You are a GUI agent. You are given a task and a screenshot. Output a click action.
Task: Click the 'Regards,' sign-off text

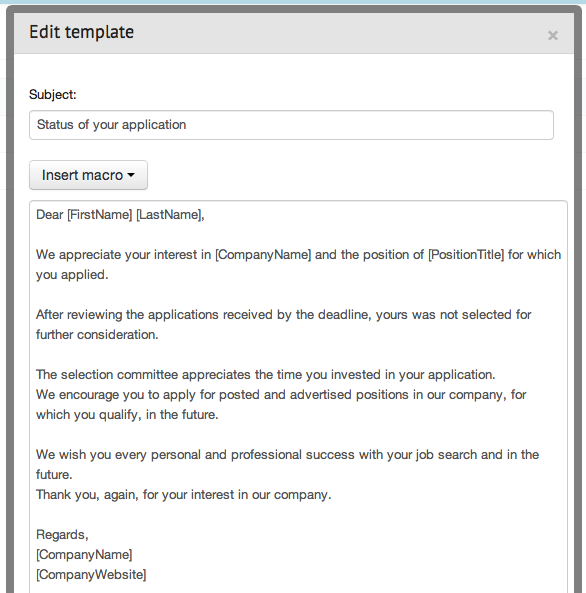pos(62,535)
